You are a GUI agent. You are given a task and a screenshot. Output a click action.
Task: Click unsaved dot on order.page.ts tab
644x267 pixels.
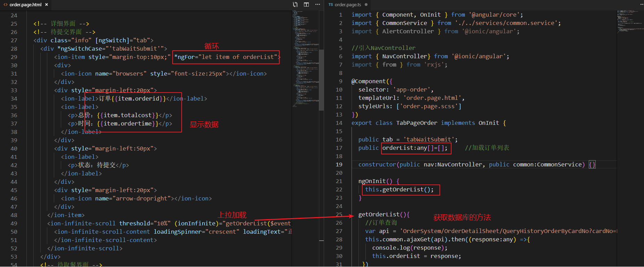[x=366, y=5]
